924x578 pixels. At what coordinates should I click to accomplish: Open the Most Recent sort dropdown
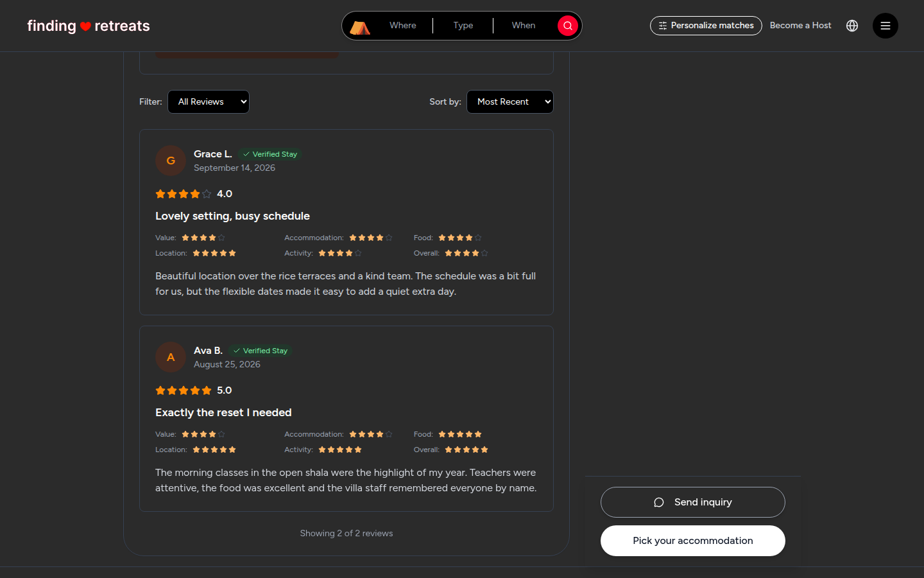coord(510,101)
